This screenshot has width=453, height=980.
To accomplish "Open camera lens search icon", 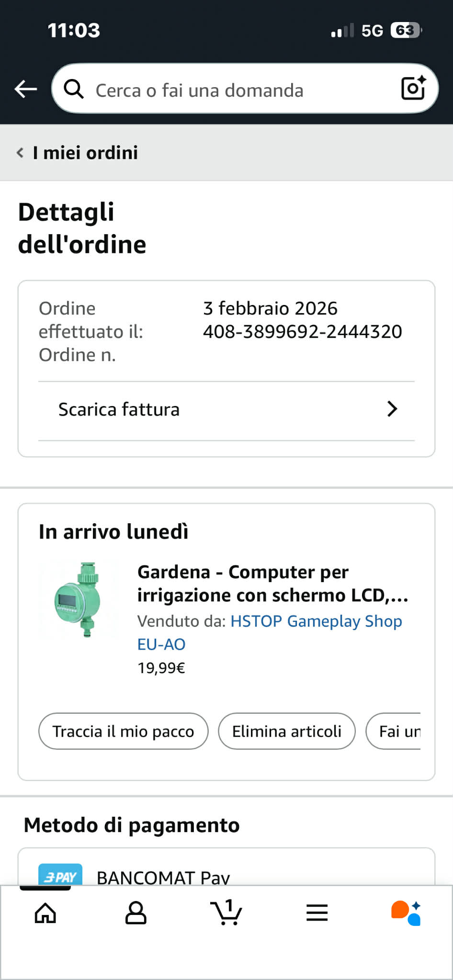I will click(x=413, y=88).
